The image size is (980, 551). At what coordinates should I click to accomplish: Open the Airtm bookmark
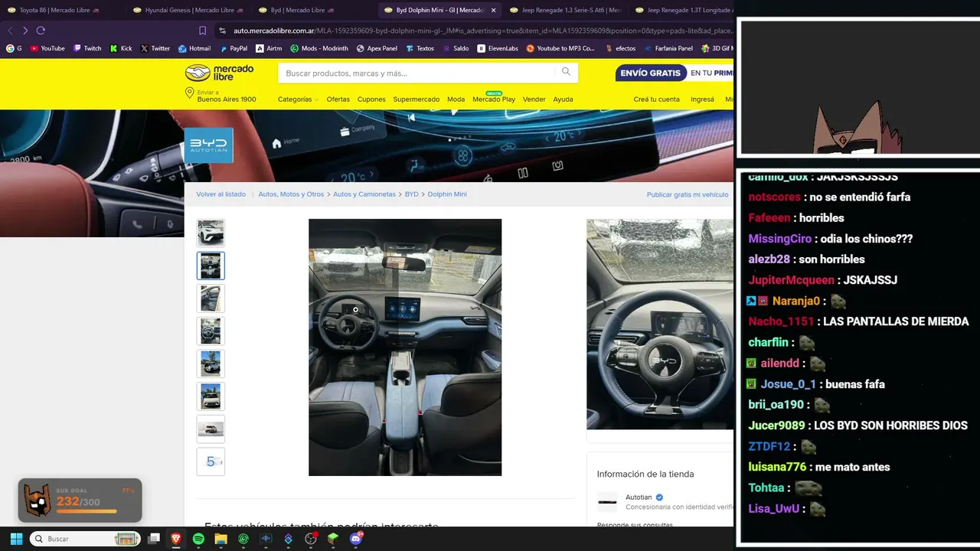click(269, 48)
